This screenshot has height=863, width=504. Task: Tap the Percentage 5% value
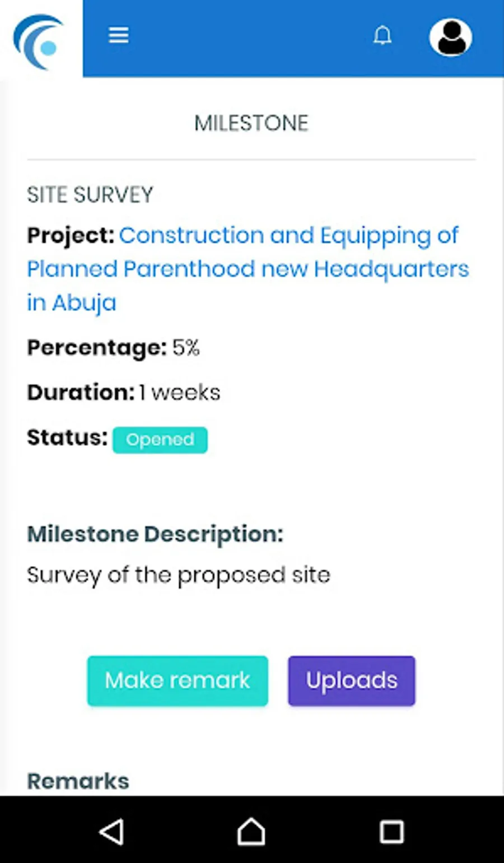tap(186, 348)
